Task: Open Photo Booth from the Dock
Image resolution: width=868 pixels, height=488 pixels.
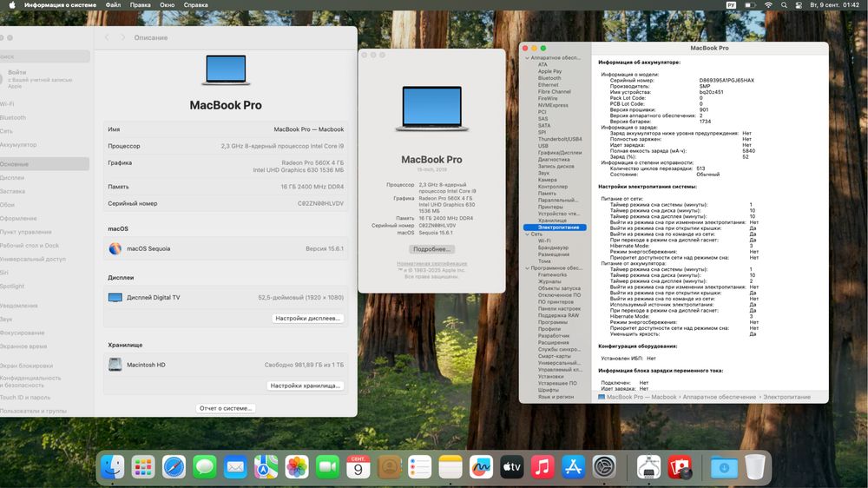Action: [680, 467]
